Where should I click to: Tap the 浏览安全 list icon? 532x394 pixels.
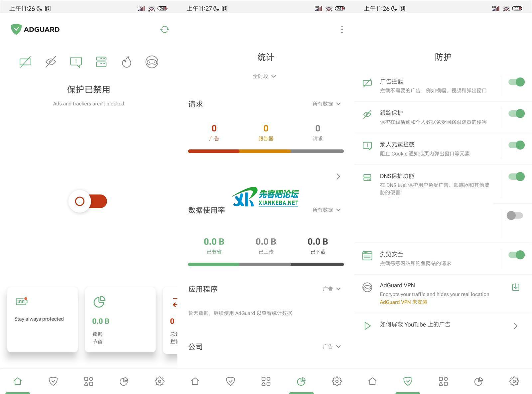pos(367,256)
